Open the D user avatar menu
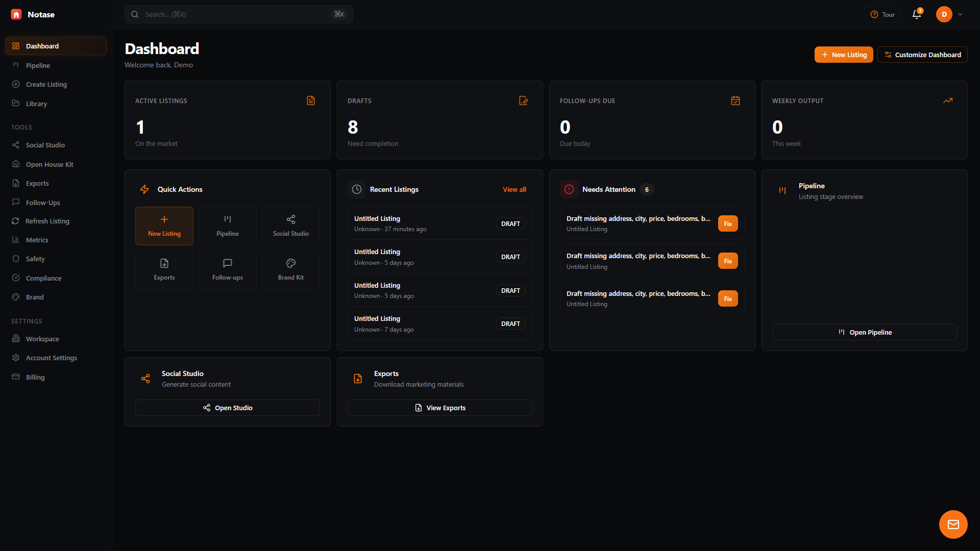 click(x=944, y=14)
